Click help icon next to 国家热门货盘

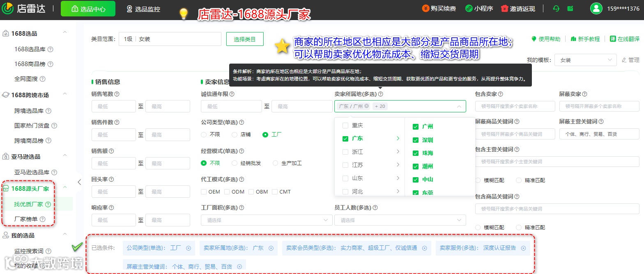click(x=54, y=126)
